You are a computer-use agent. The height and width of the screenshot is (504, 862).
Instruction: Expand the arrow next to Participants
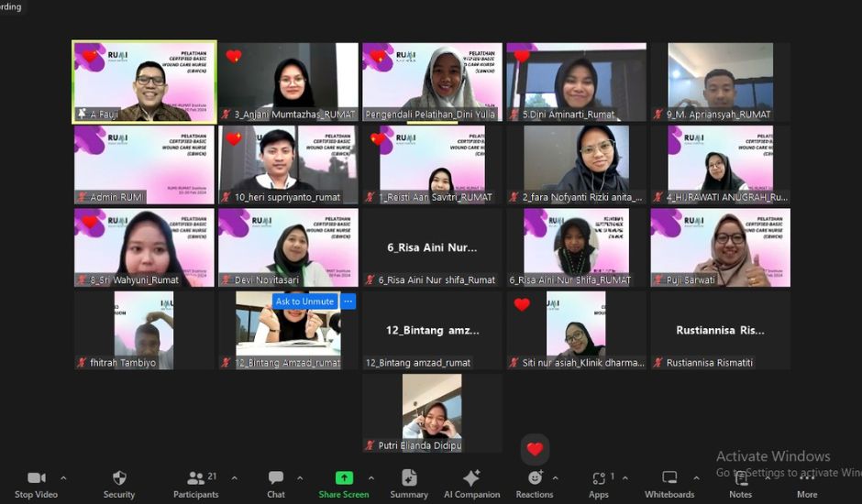(x=234, y=477)
